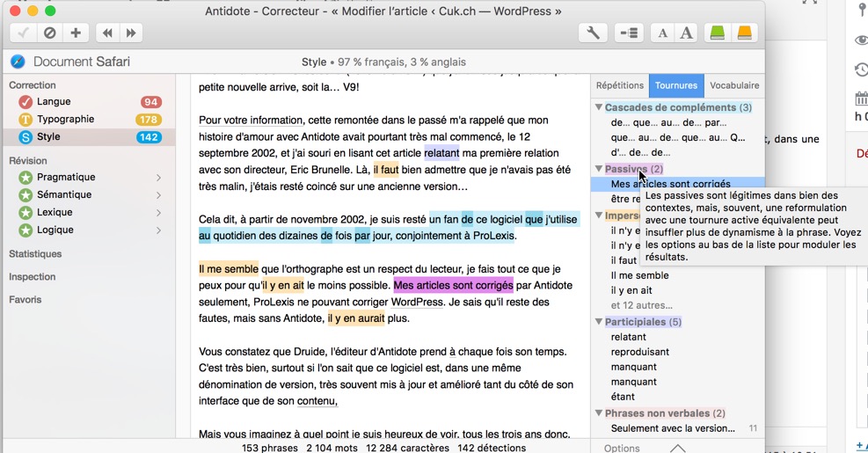Screen dimensions: 868x453
Task: Select 'reproduisant' in the Participiales list
Action: [x=640, y=352]
